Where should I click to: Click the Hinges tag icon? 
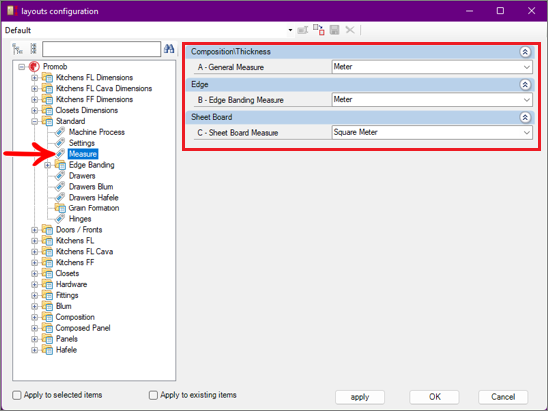pos(60,219)
